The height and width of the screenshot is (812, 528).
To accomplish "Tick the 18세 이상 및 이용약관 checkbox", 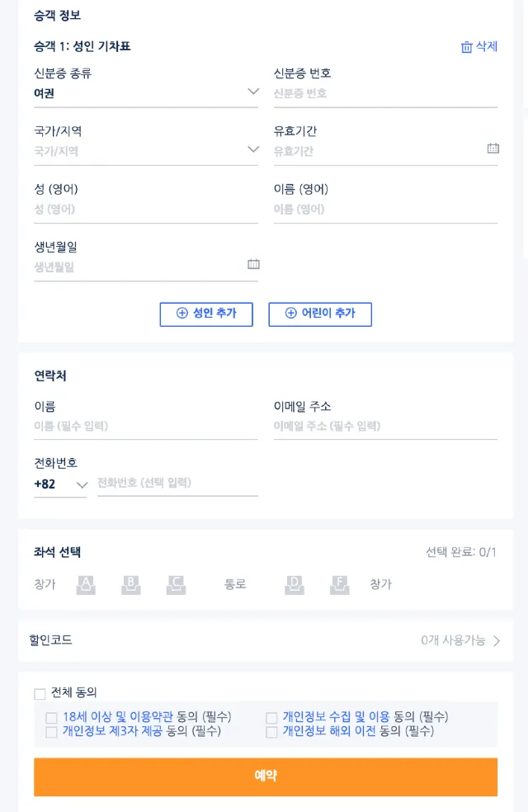I will click(51, 718).
